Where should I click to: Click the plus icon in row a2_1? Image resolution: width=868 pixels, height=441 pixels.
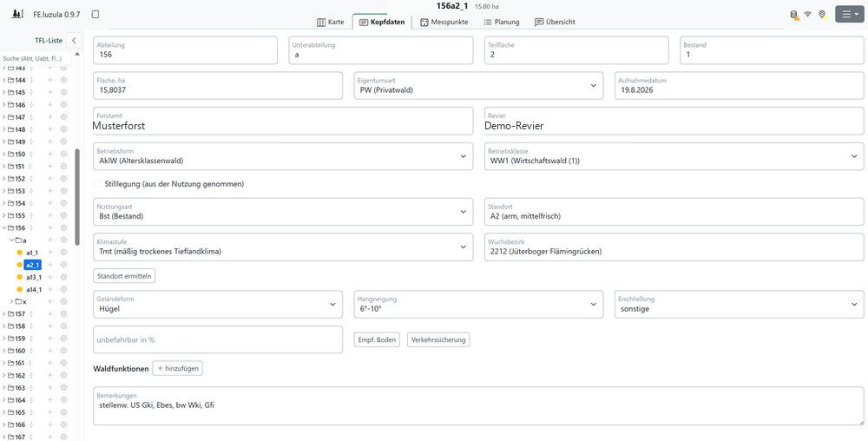(49, 265)
